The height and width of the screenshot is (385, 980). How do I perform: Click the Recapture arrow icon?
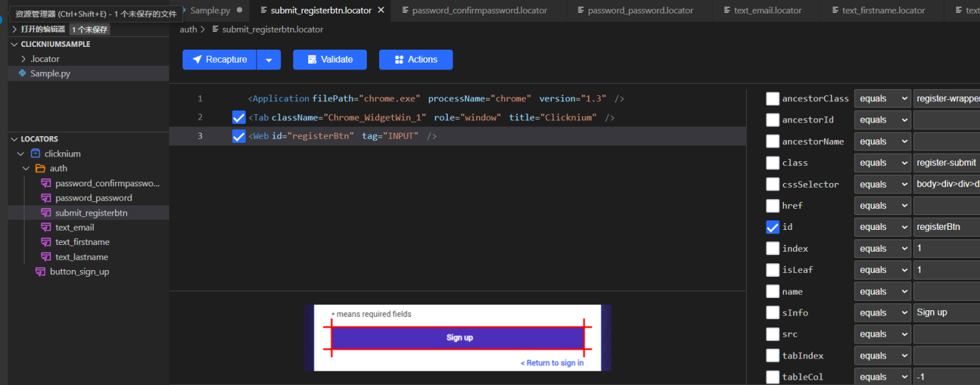pos(197,60)
